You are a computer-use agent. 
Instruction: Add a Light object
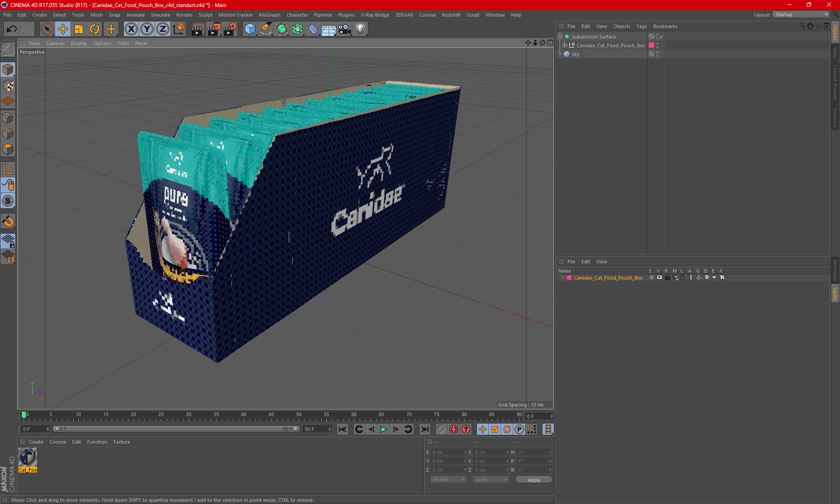point(360,29)
